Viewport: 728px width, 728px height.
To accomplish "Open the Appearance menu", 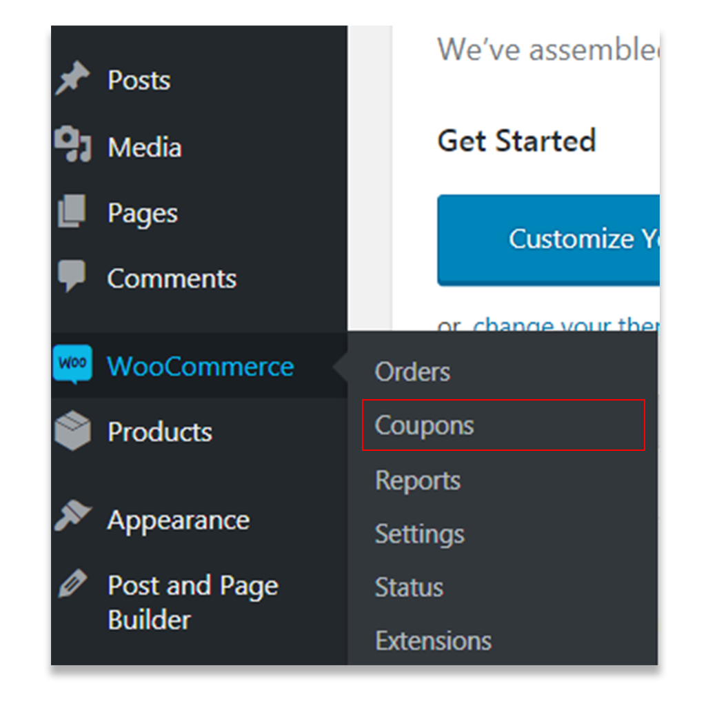I will [x=179, y=521].
